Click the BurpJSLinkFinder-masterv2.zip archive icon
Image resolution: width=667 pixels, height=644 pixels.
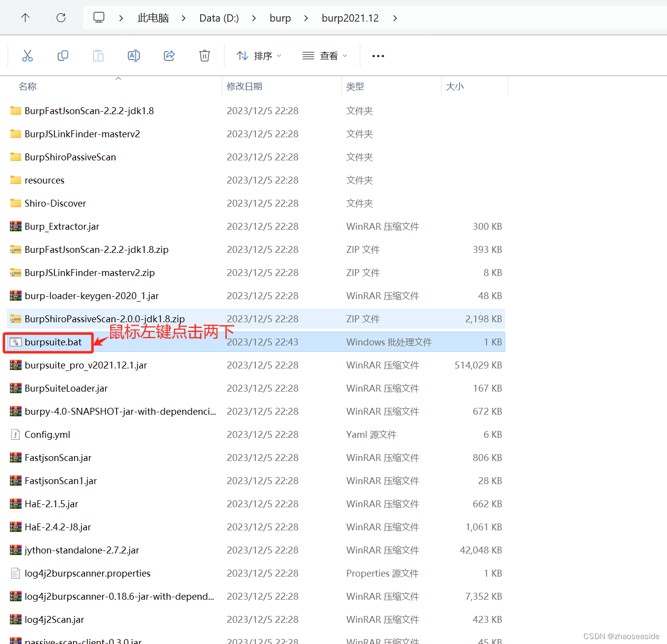pos(16,273)
